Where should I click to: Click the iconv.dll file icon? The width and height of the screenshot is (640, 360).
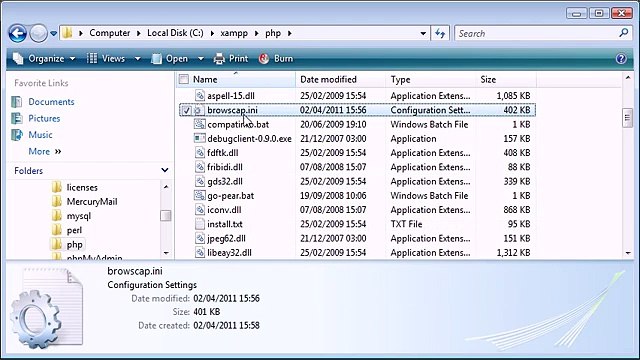tap(200, 210)
